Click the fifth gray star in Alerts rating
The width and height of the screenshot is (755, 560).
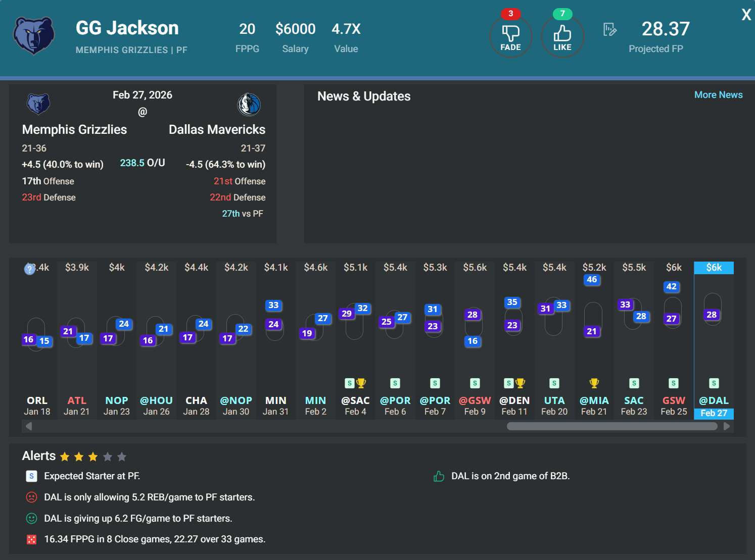click(122, 457)
